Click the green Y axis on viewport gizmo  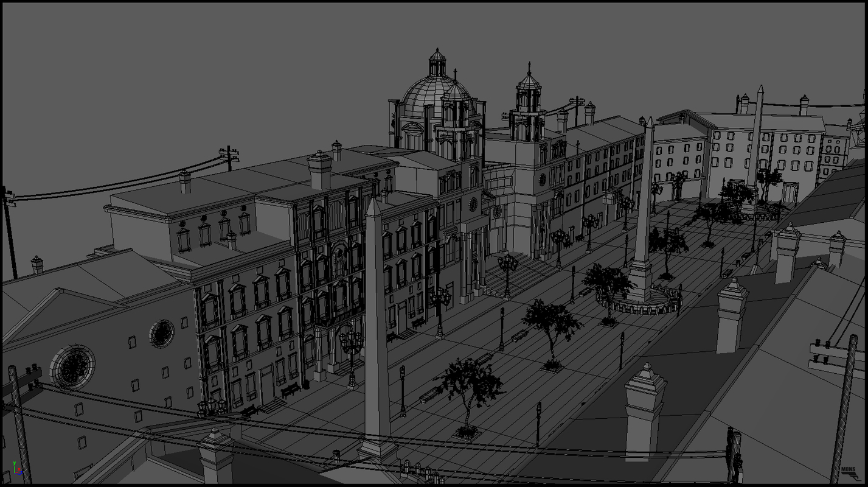point(15,464)
